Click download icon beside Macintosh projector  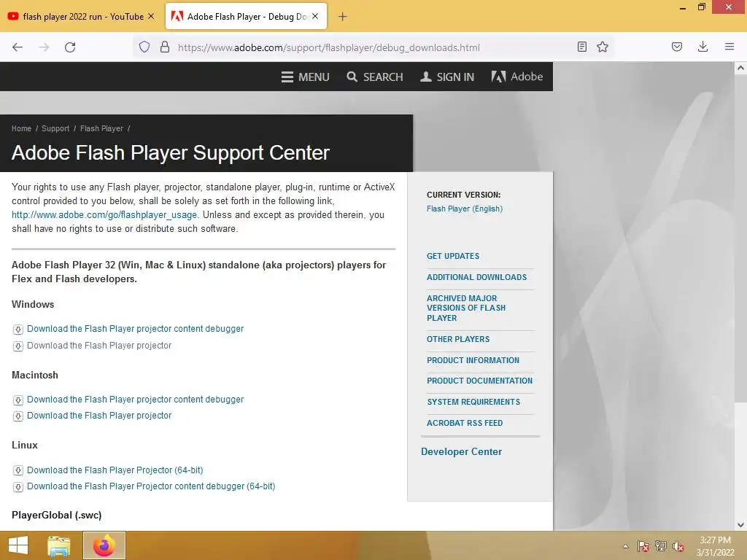(18, 416)
